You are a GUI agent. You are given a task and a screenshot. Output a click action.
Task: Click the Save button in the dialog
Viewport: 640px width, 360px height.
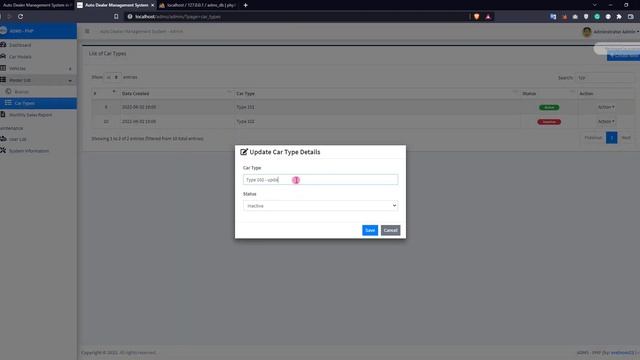[370, 230]
